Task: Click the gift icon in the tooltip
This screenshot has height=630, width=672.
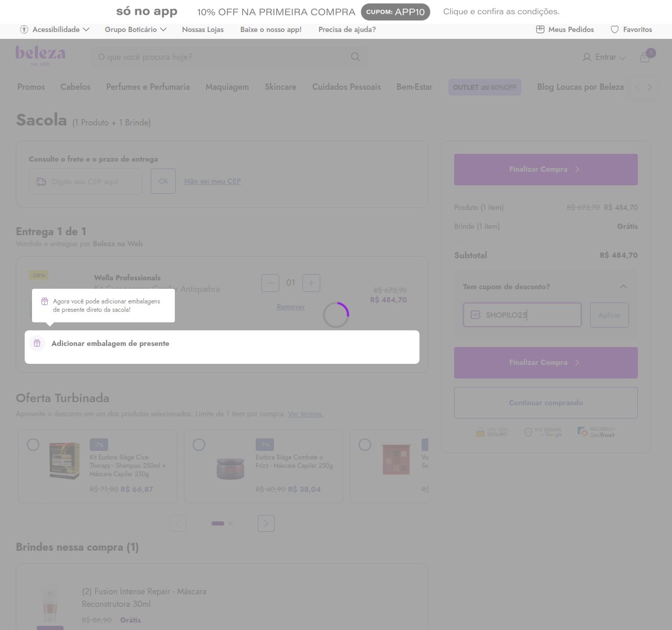Action: [x=45, y=301]
